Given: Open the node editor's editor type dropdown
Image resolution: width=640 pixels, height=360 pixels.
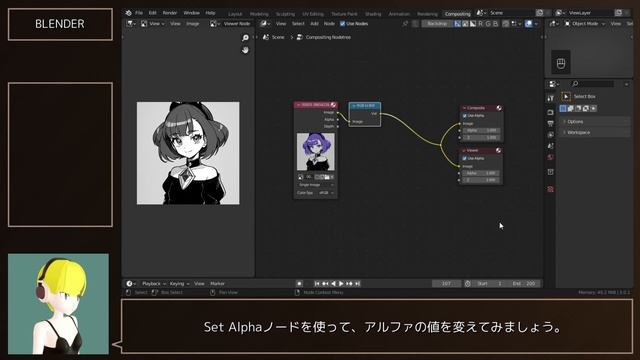Looking at the screenshot, I should [x=265, y=24].
